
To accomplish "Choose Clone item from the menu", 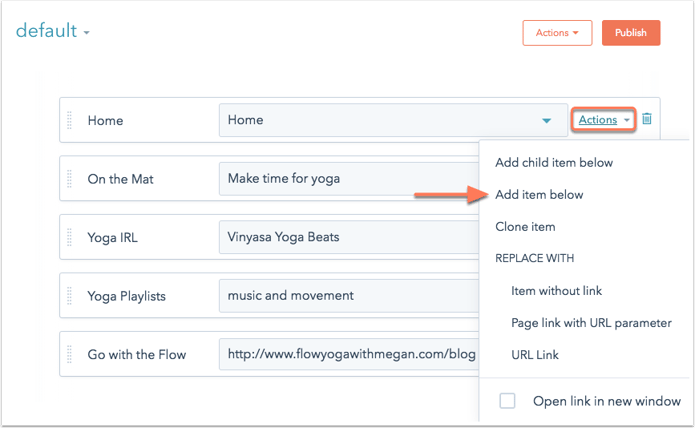I will (525, 227).
